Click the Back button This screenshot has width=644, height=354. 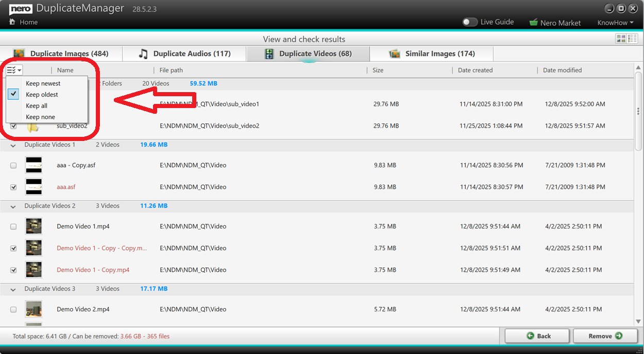click(x=538, y=336)
